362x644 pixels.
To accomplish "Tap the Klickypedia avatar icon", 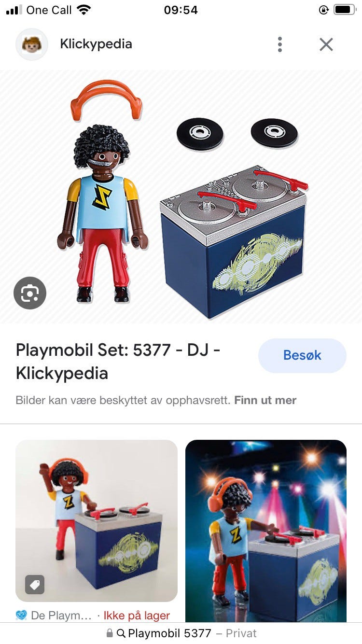I will tap(32, 44).
